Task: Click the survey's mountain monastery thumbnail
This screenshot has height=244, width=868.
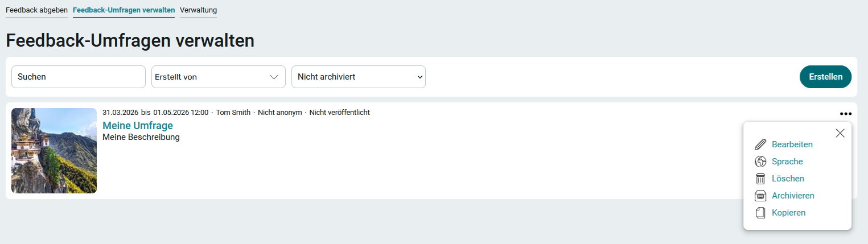Action: click(x=54, y=151)
